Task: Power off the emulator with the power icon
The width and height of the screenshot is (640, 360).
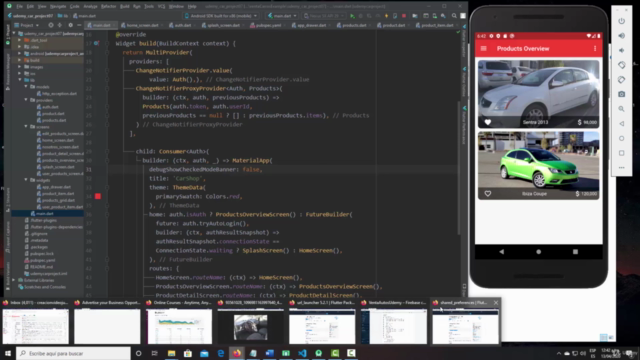Action: pos(621,21)
